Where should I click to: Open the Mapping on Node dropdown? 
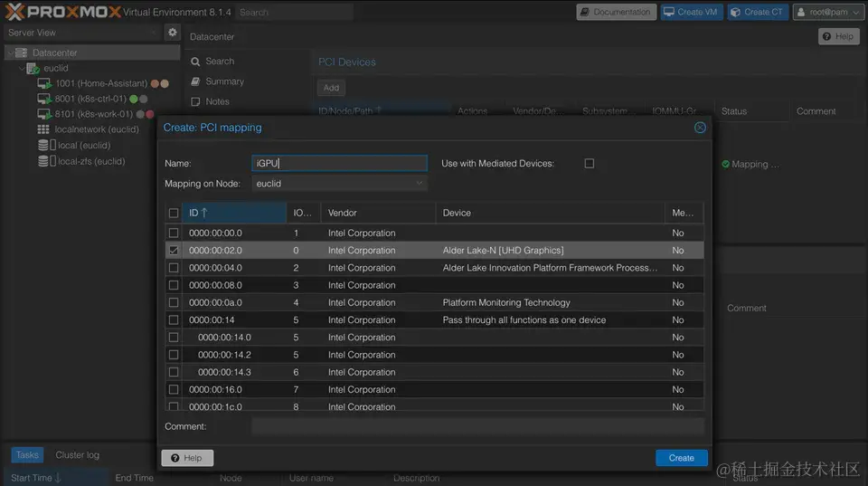click(419, 184)
